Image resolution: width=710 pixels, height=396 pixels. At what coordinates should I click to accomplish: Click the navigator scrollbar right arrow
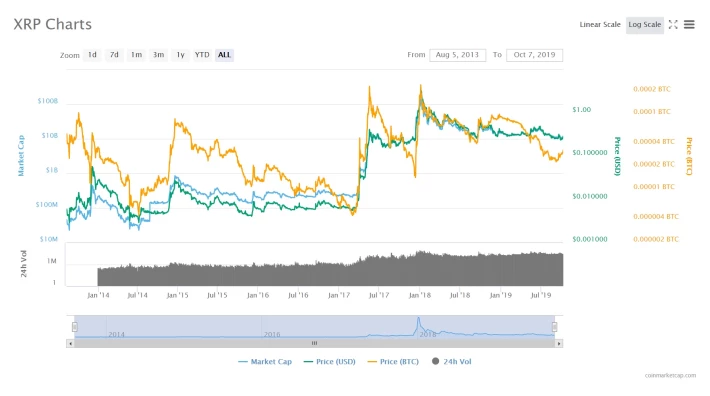click(559, 344)
